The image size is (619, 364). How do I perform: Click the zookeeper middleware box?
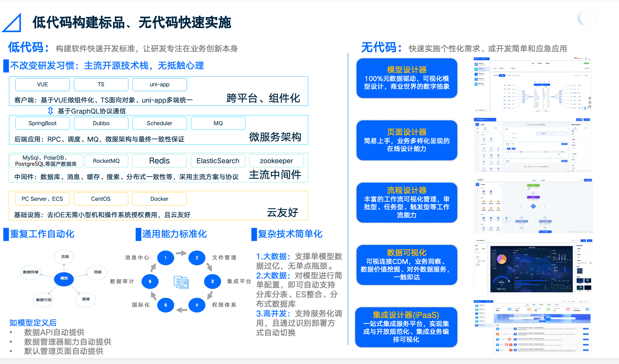point(276,161)
